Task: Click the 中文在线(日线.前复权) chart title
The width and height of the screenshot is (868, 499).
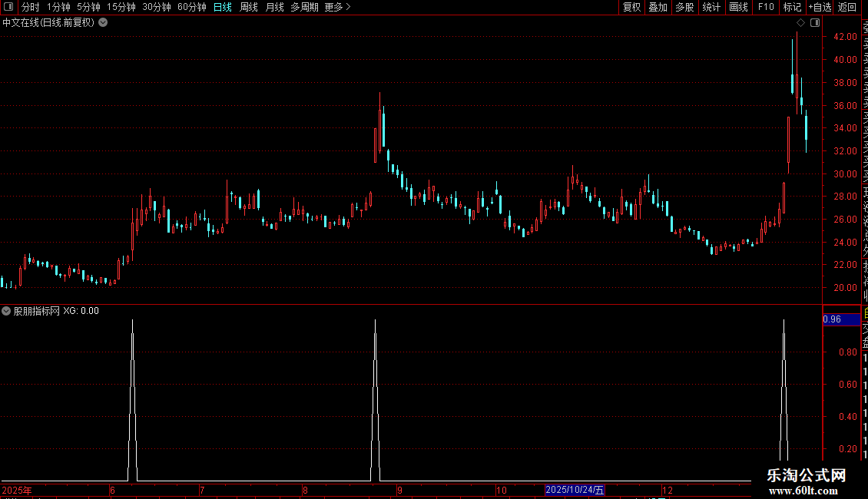Action: (48, 23)
